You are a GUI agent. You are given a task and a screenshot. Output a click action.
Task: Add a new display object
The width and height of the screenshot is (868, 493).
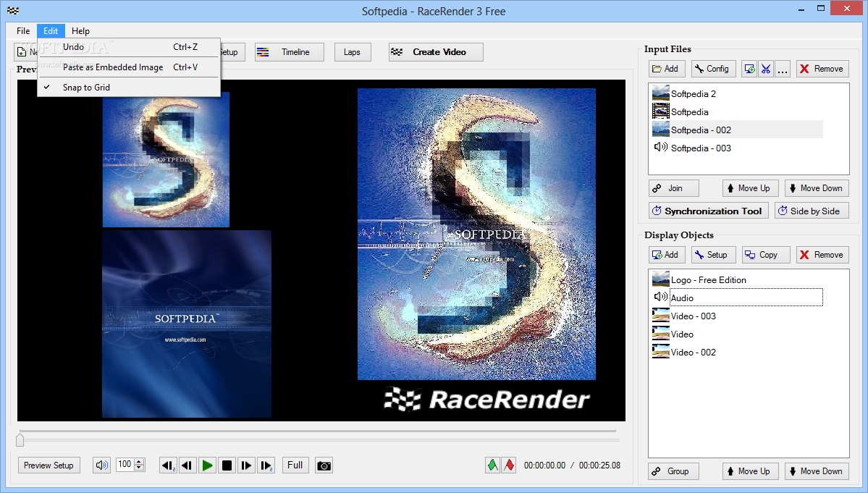[667, 255]
